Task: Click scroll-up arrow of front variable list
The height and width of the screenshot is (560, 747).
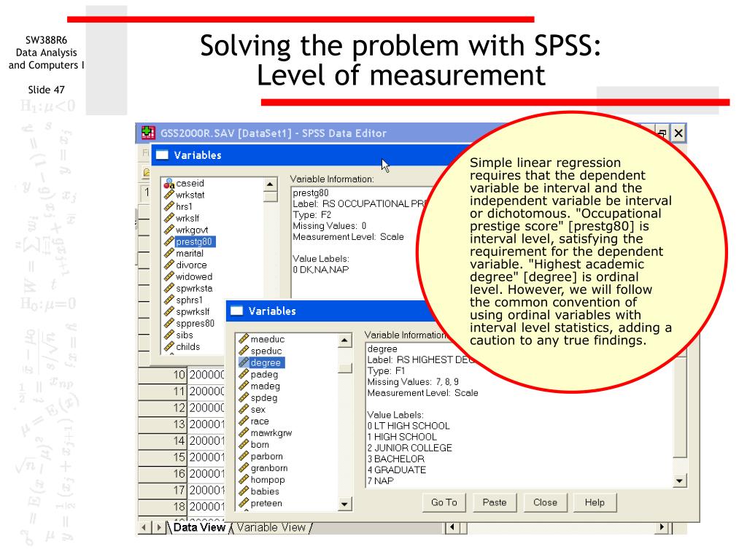Action: [345, 340]
